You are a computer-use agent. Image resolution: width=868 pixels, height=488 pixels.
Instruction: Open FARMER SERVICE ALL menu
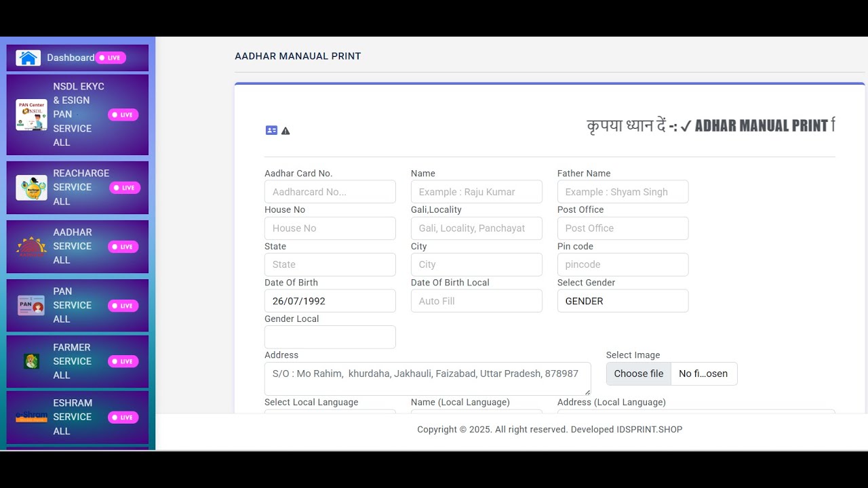click(77, 361)
